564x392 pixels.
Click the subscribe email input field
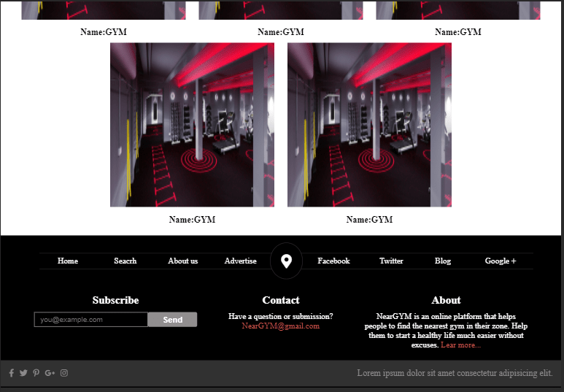[91, 320]
